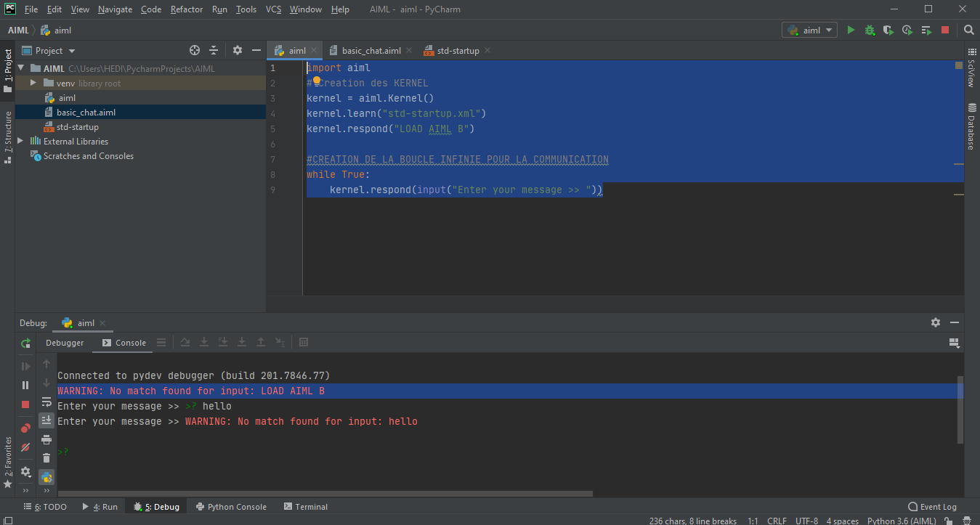Run aiml with coverage shield icon
The width and height of the screenshot is (980, 525).
click(x=888, y=30)
